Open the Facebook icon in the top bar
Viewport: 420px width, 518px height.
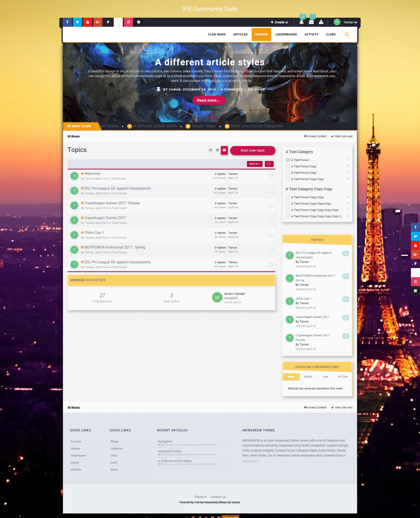[67, 22]
